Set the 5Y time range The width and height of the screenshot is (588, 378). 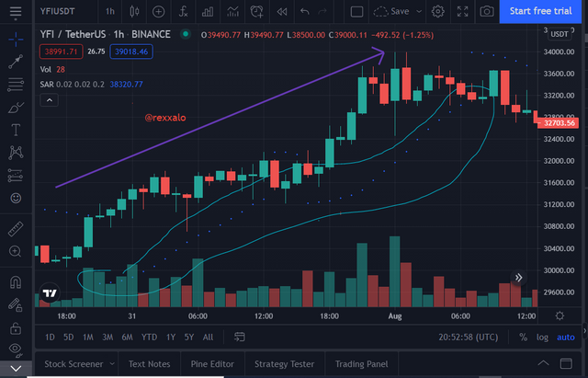(x=189, y=338)
